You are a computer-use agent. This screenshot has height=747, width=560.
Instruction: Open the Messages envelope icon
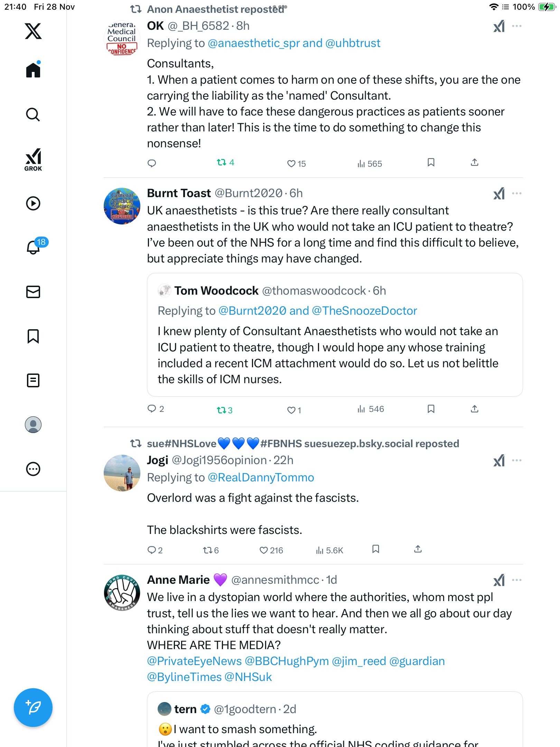(33, 292)
